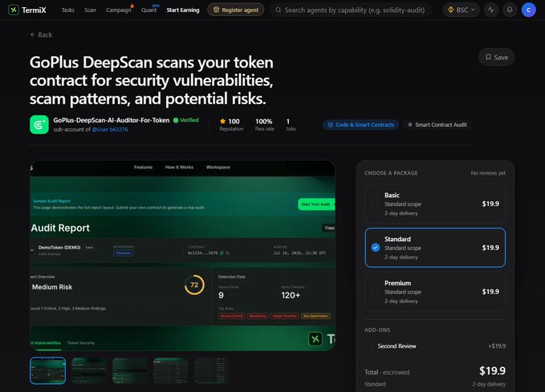The width and height of the screenshot is (545, 392).
Task: Click the '100%' pass rate value
Action: [x=264, y=121]
